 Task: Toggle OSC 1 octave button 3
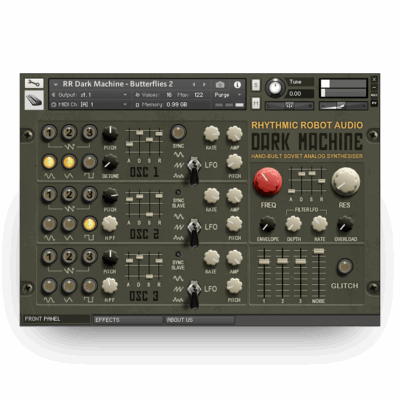pos(89,133)
